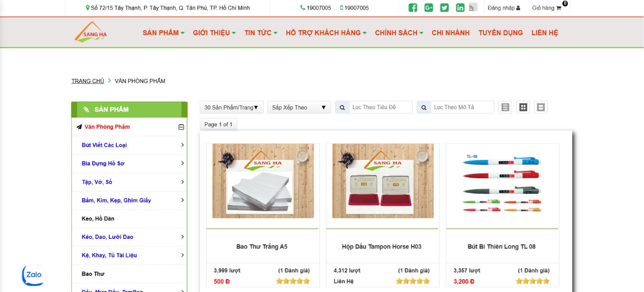
Task: Click the 3,200 Đ price
Action: 464,281
